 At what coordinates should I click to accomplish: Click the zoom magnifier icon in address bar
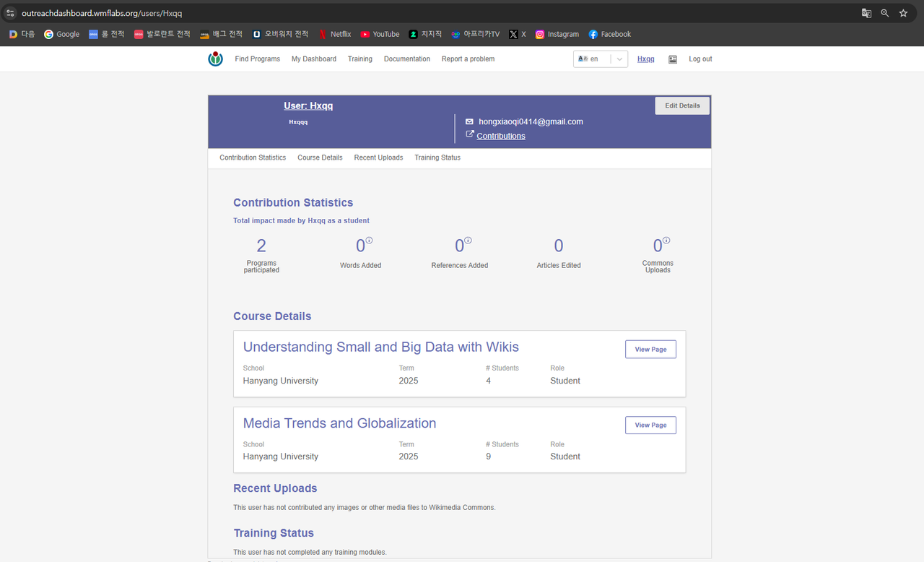[x=885, y=13]
